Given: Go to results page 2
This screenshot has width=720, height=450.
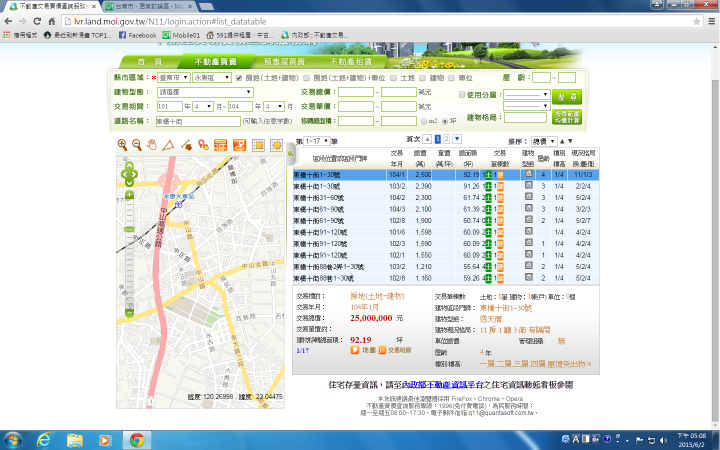Looking at the screenshot, I should click(446, 139).
